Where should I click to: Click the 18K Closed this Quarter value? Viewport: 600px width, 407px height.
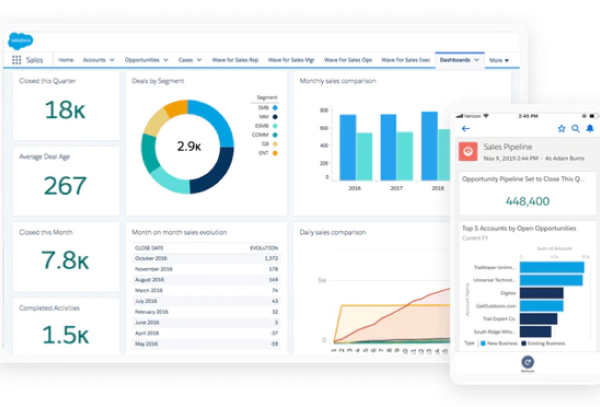[65, 110]
